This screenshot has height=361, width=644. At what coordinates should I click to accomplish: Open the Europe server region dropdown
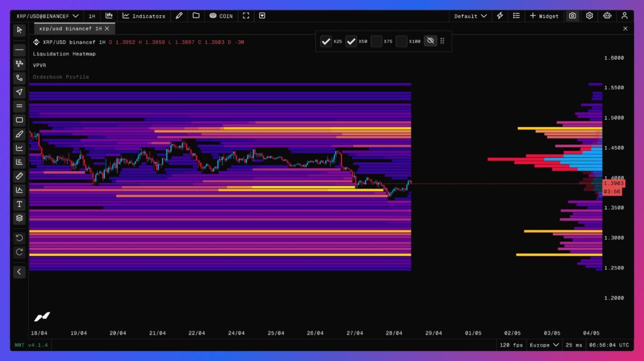pyautogui.click(x=544, y=345)
